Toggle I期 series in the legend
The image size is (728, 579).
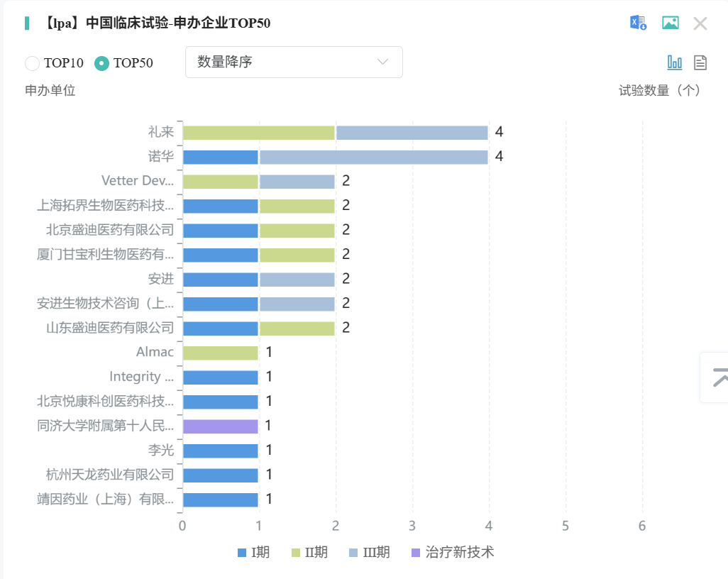[x=253, y=552]
